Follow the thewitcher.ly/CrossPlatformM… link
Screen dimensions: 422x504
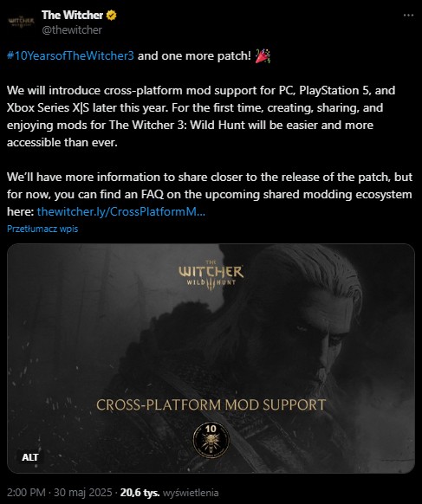click(121, 211)
